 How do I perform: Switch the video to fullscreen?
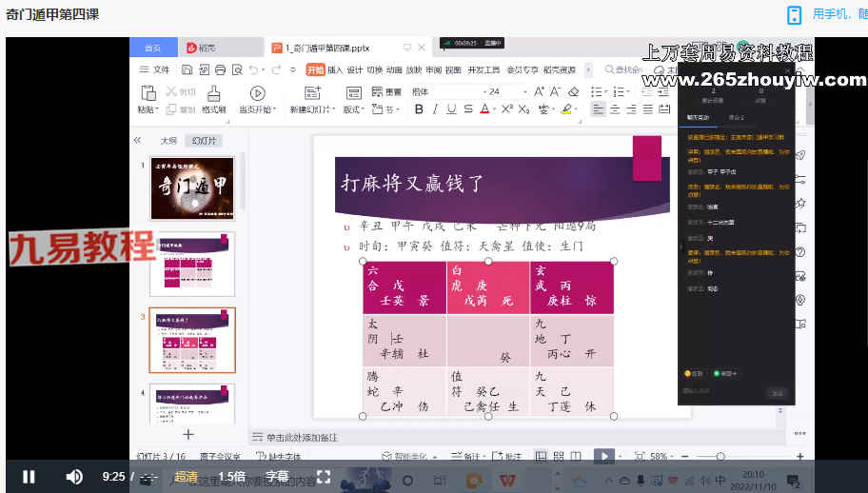point(324,477)
